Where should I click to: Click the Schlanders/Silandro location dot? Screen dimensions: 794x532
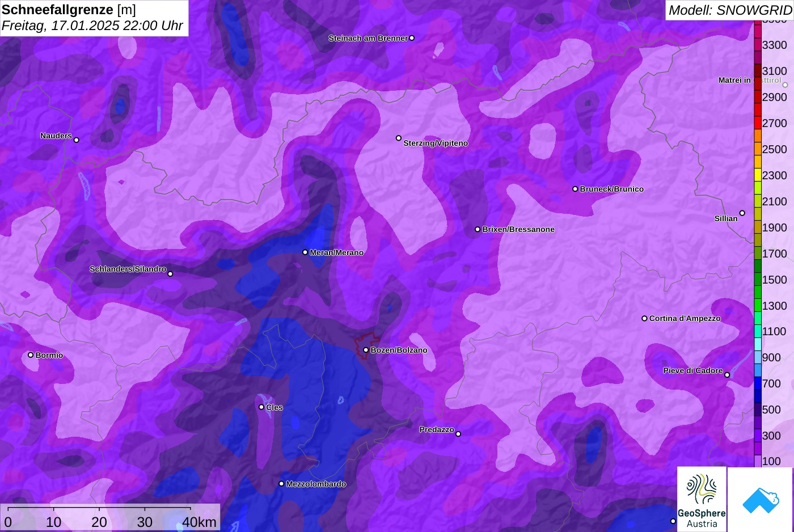[x=170, y=274]
